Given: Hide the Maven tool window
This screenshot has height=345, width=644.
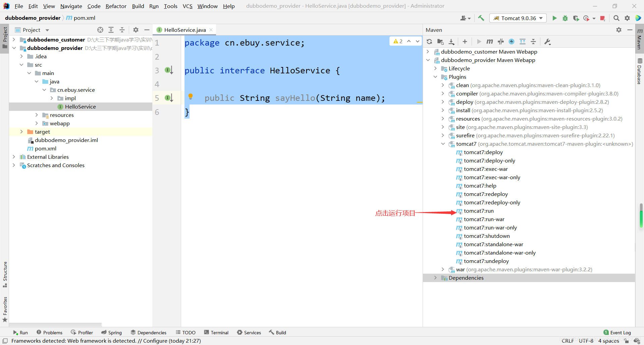Looking at the screenshot, I should click(630, 30).
